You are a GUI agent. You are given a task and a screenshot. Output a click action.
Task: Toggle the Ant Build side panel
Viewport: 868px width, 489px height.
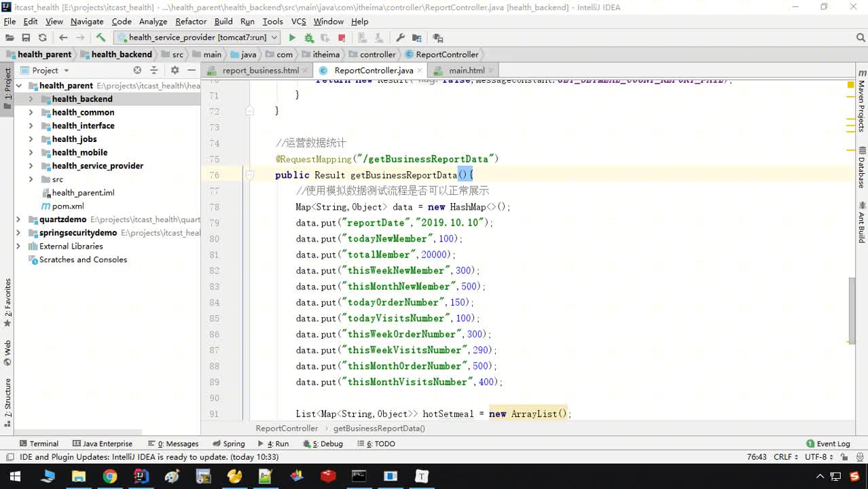tap(861, 223)
